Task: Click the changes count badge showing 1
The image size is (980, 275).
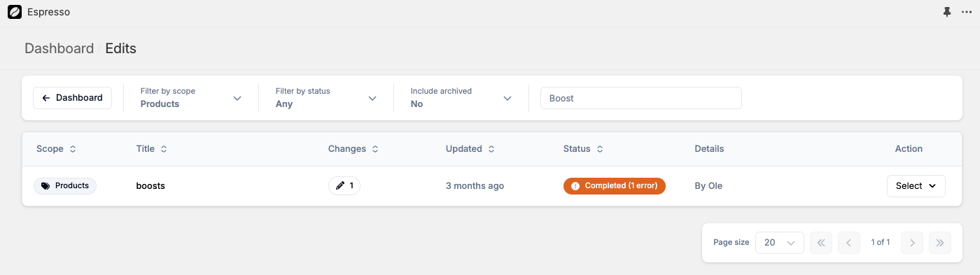Action: point(344,185)
